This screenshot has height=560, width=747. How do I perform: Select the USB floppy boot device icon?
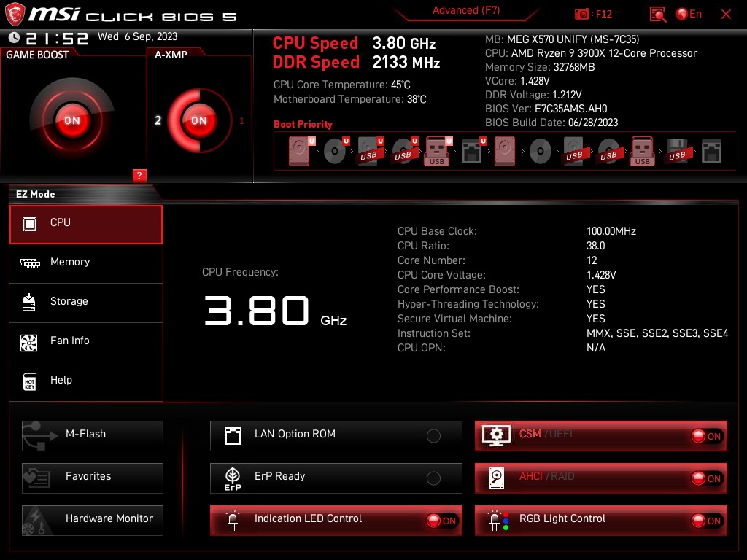678,152
